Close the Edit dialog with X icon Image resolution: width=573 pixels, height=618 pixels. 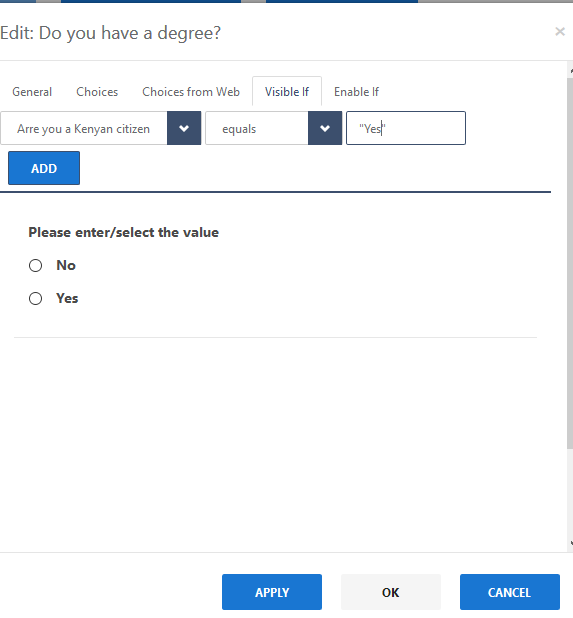tap(560, 32)
